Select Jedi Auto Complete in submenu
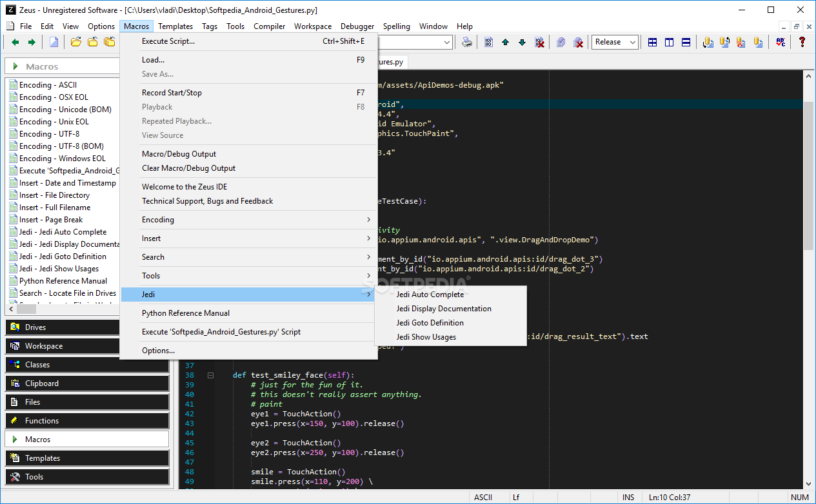The image size is (816, 504). (451, 295)
